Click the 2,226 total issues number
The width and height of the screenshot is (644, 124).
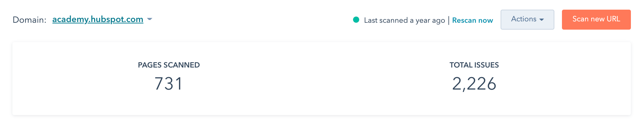[x=474, y=84]
